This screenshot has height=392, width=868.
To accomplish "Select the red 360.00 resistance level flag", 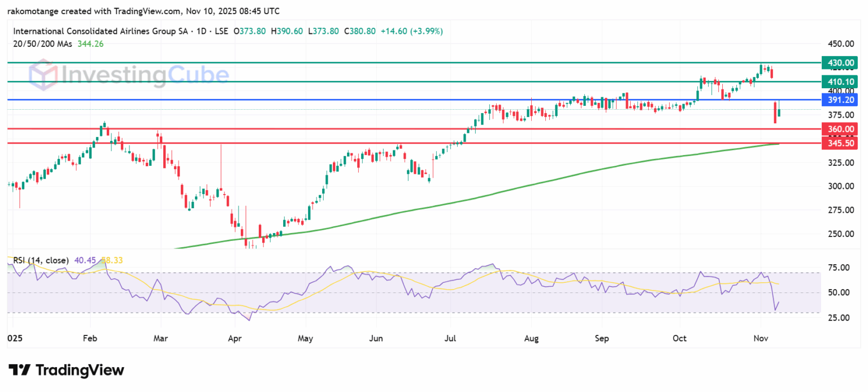I will (x=840, y=129).
